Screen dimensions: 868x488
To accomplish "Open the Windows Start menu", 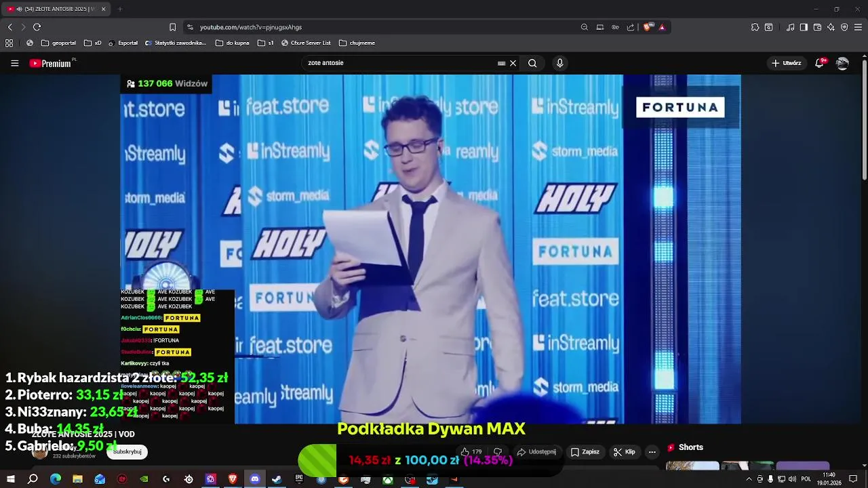I will coord(10,479).
